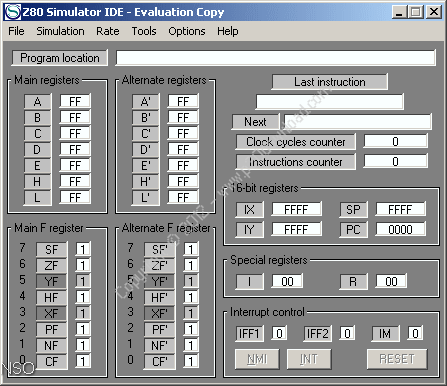Click the L' alternate register button
Viewport: 447px width, 386px height.
146,198
